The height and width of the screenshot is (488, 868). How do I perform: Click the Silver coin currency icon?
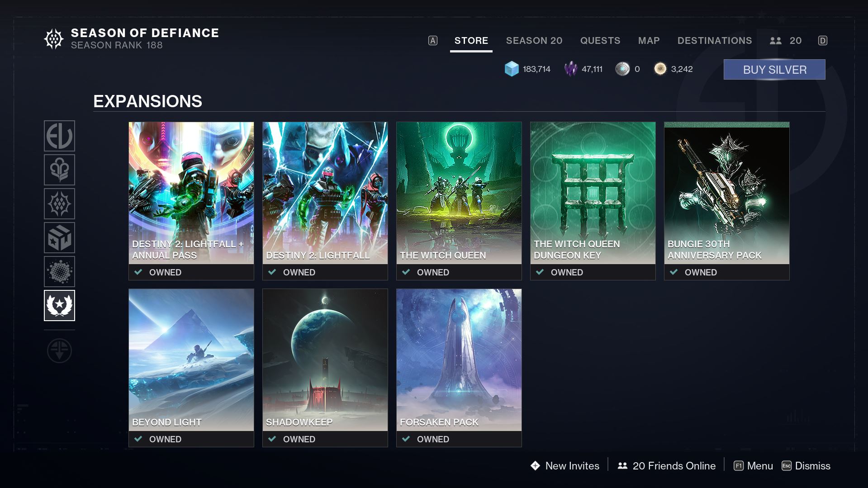pos(622,69)
